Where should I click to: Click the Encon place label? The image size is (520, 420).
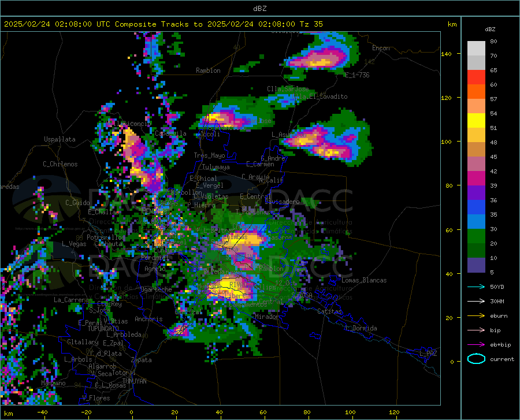pyautogui.click(x=381, y=48)
